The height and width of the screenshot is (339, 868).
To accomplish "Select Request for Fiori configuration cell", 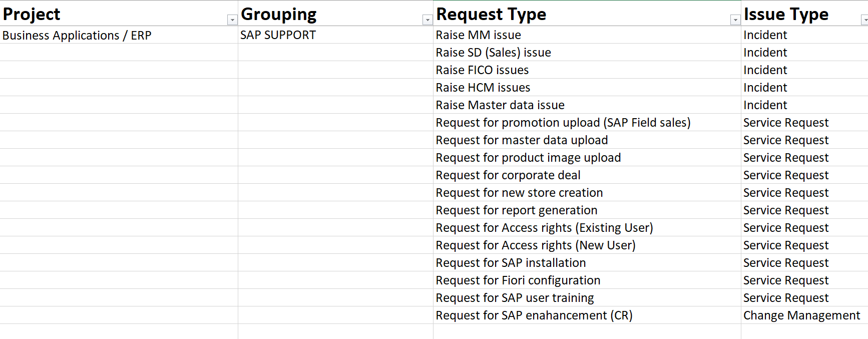I will click(x=587, y=280).
